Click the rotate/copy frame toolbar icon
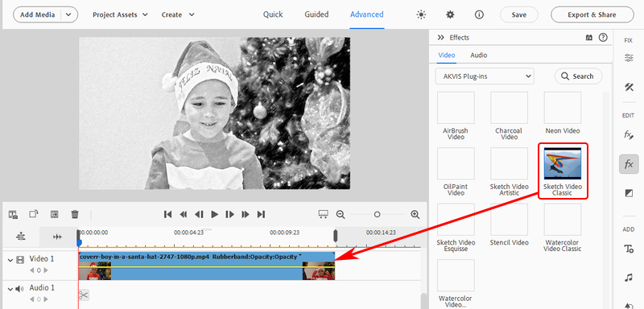The height and width of the screenshot is (309, 644). (34, 214)
